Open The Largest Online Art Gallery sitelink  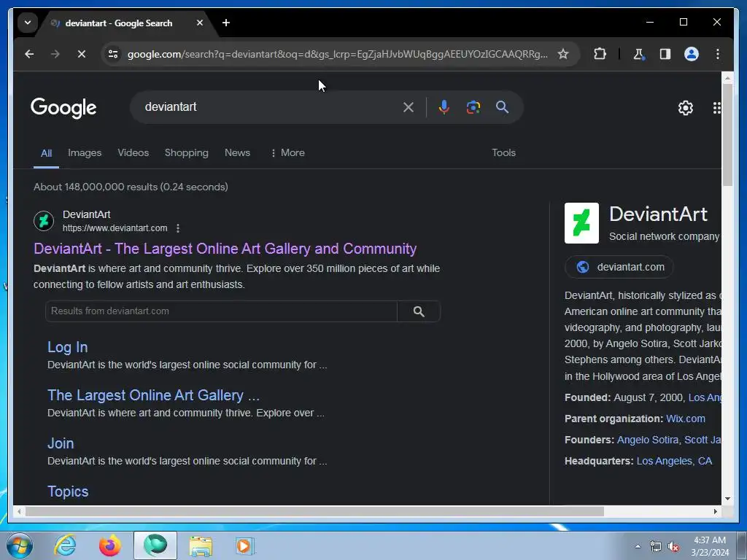153,395
